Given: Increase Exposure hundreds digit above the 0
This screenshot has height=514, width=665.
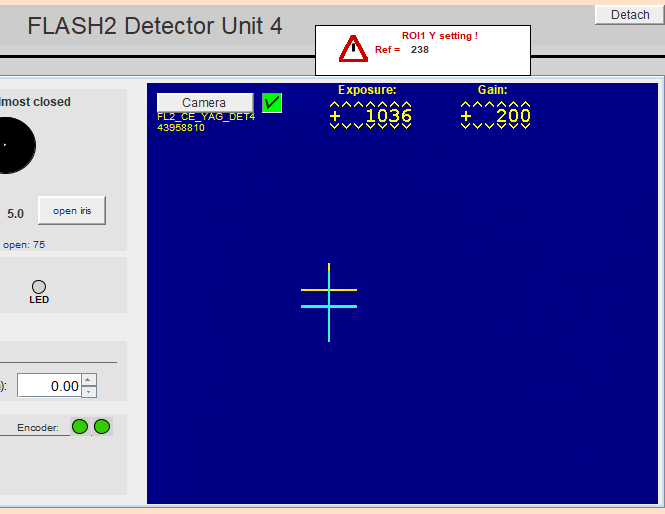Looking at the screenshot, I should tap(382, 105).
